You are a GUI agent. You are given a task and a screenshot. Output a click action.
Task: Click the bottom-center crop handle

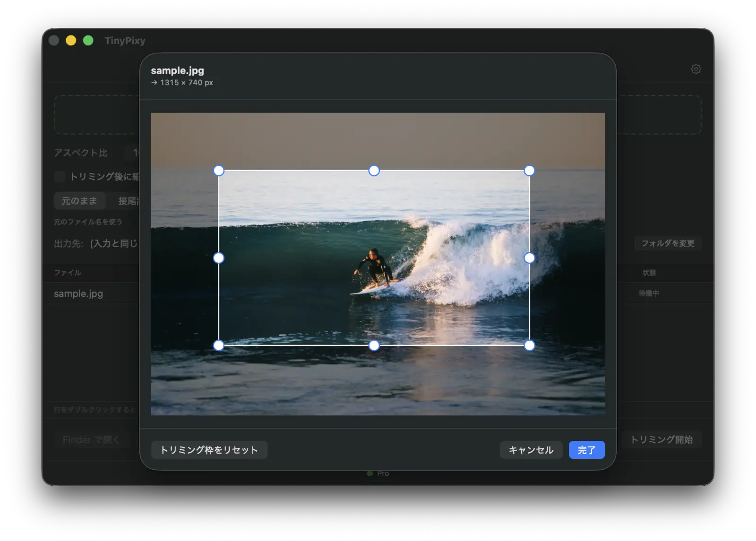tap(374, 345)
